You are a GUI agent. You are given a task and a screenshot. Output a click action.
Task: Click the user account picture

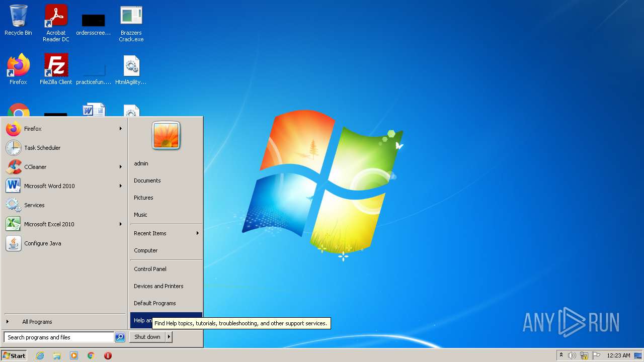(166, 136)
